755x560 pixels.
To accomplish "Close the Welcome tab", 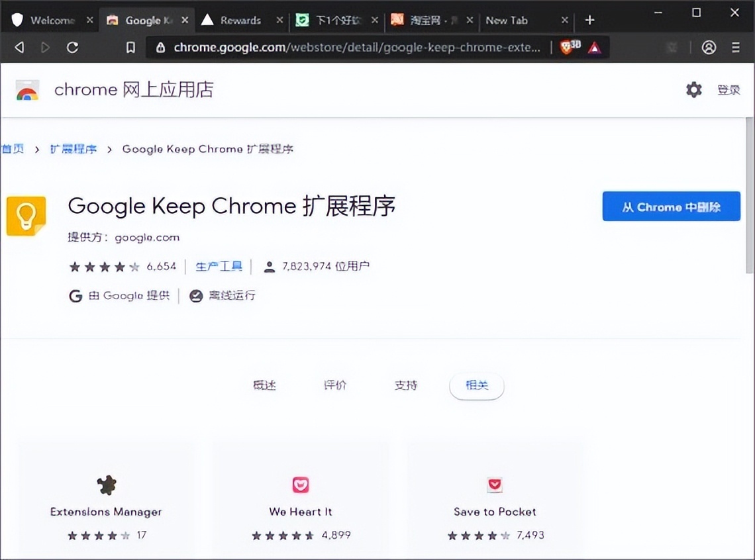I will pos(89,21).
